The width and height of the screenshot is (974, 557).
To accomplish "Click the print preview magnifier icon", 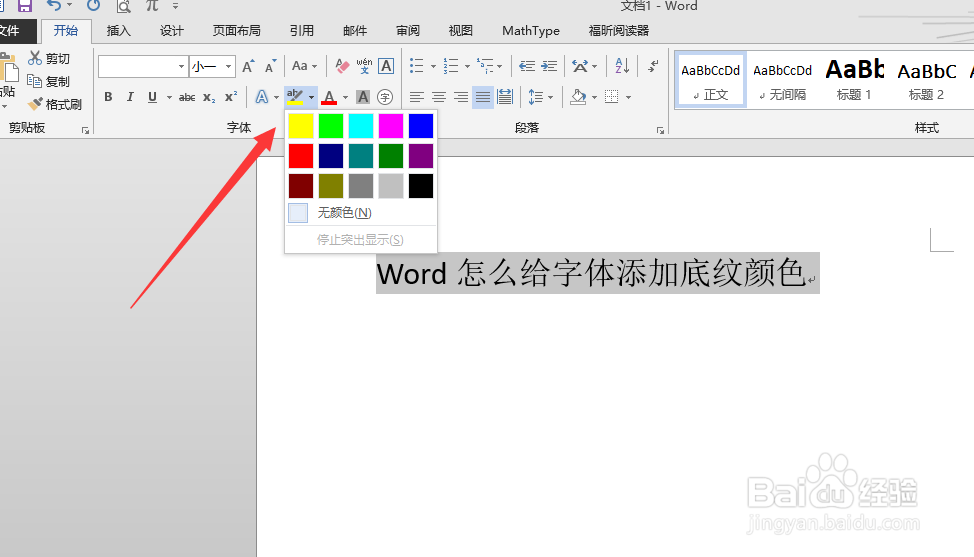I will 124,6.
